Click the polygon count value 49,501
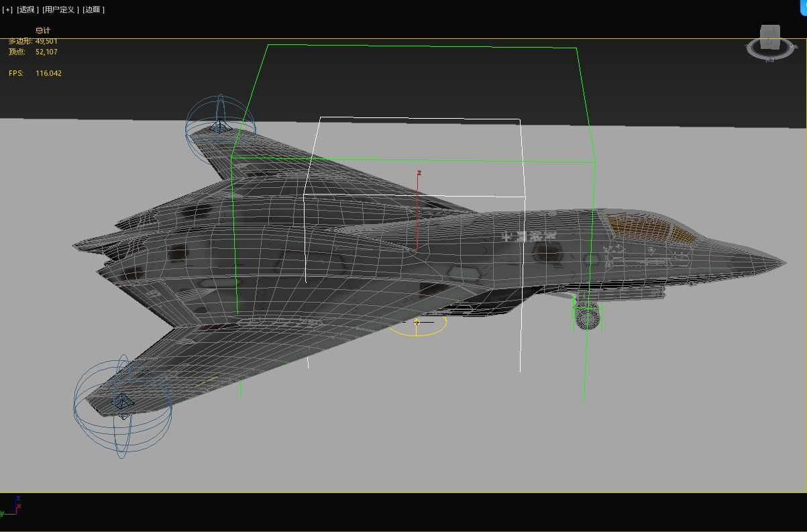Viewport: 807px width, 532px height. (46, 41)
